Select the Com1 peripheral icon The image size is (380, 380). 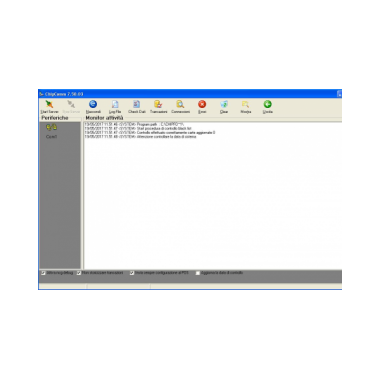[x=51, y=127]
